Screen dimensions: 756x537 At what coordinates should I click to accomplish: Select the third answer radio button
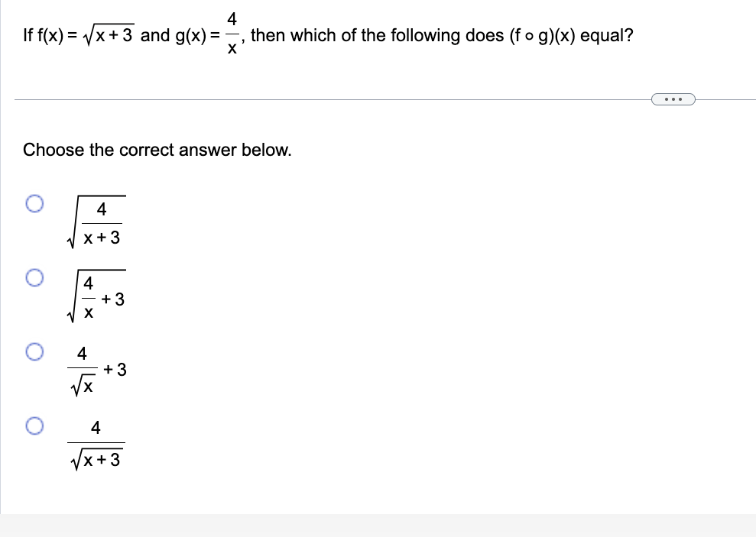coord(34,351)
